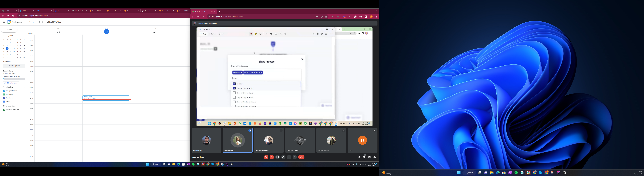Leave the Alvanda demo call

coord(301,157)
